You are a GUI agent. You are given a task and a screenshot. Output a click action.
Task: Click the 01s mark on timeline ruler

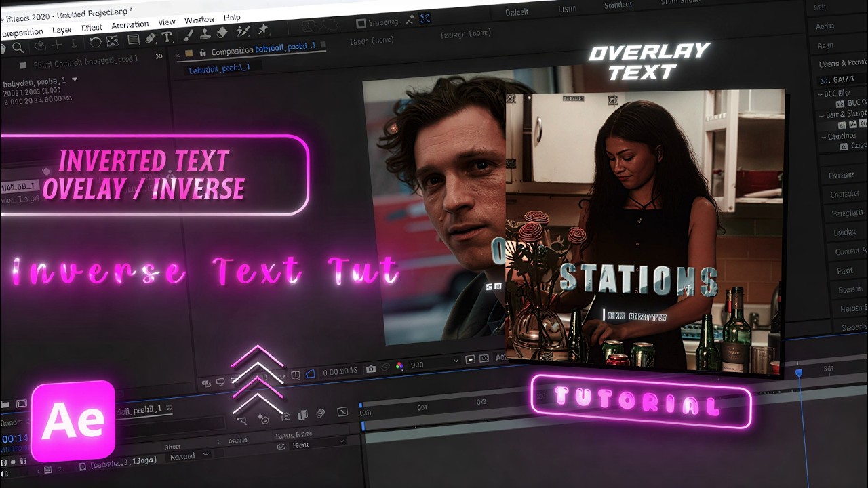(422, 407)
